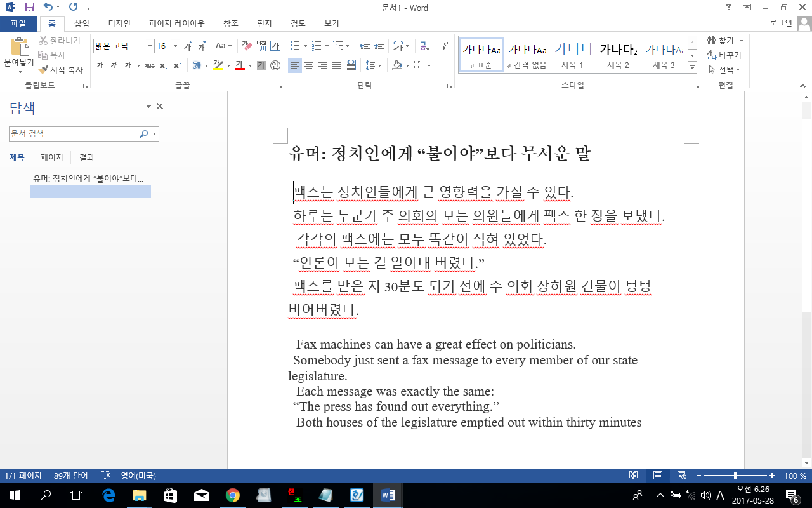Apply text highlight color (yellow)
Image resolution: width=812 pixels, height=508 pixels.
[218, 65]
